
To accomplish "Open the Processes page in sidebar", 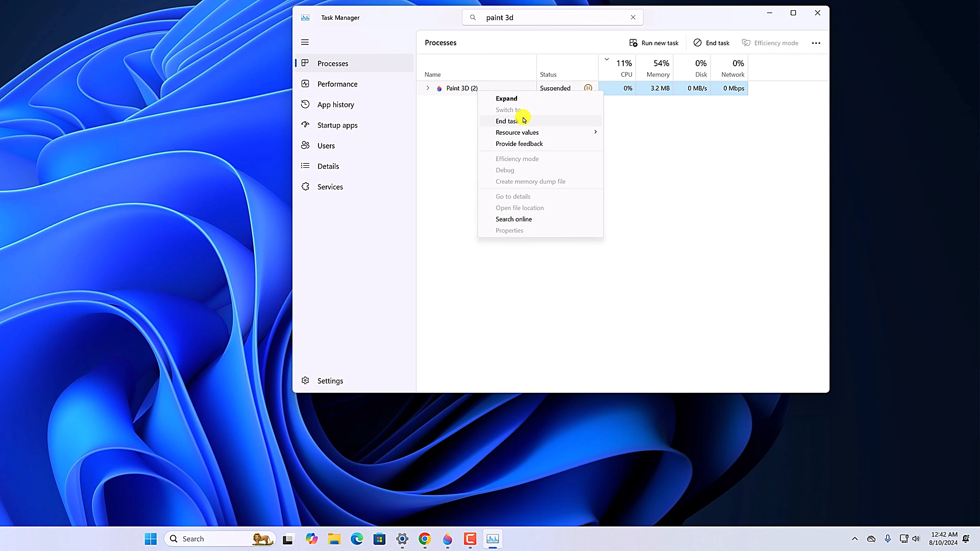I will [x=354, y=63].
